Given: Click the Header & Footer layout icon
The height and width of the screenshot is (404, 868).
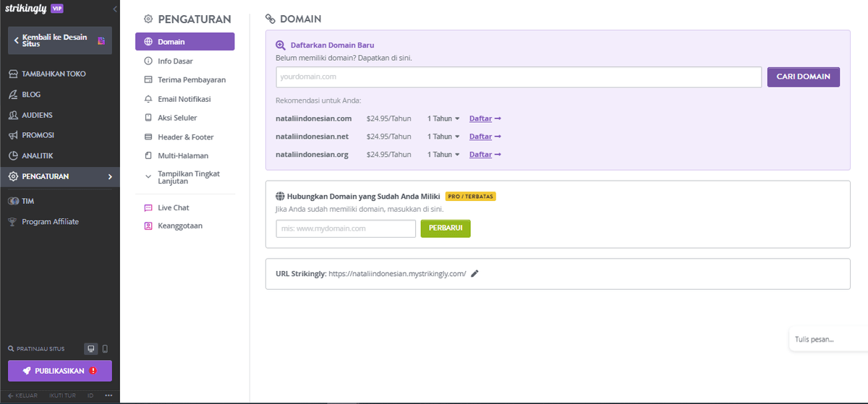Looking at the screenshot, I should click(148, 137).
